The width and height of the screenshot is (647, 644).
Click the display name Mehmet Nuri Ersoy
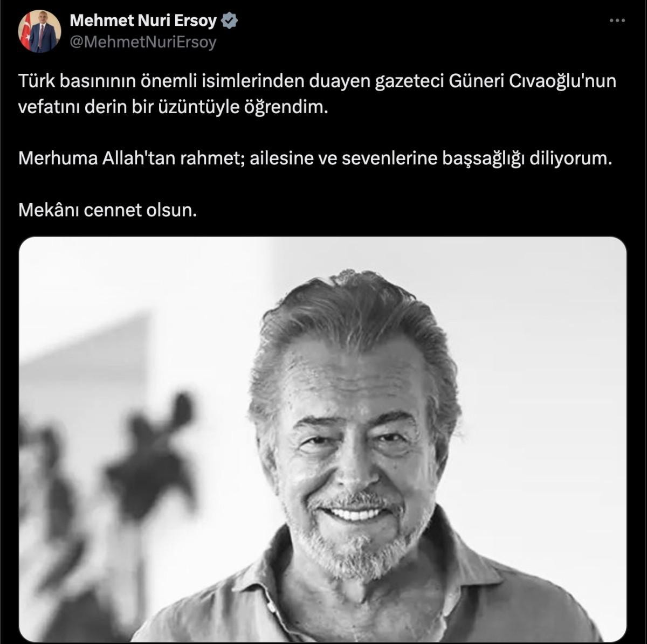[143, 20]
